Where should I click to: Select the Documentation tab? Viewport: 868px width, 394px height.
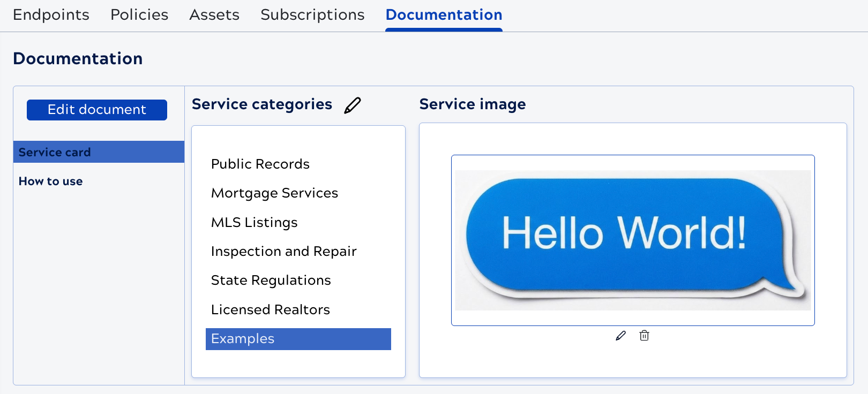(444, 14)
